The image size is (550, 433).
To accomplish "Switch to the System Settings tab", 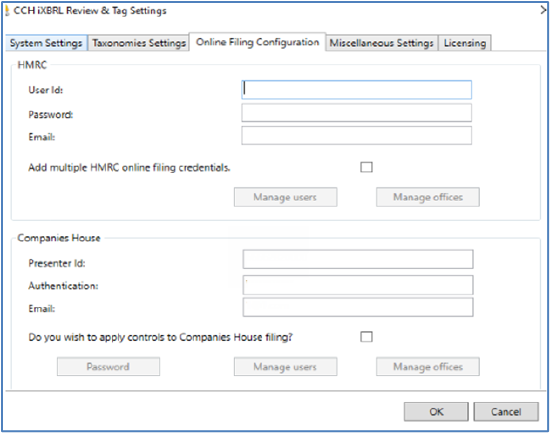I will pos(46,43).
